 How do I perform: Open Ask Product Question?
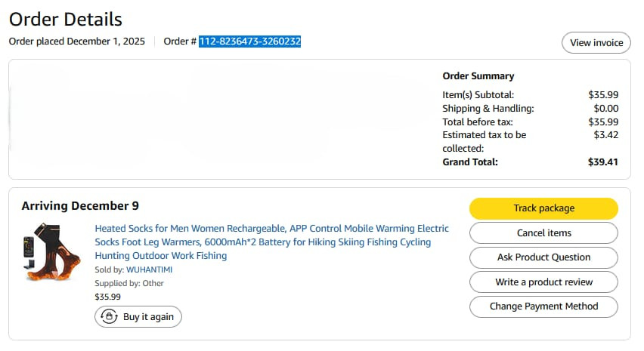(x=543, y=257)
